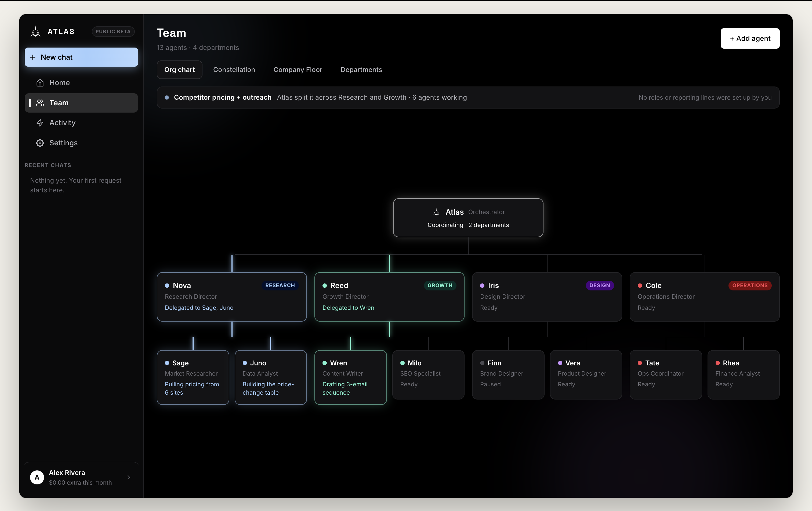
Task: Click 'Drafting 3-email sequence' text
Action: click(345, 388)
